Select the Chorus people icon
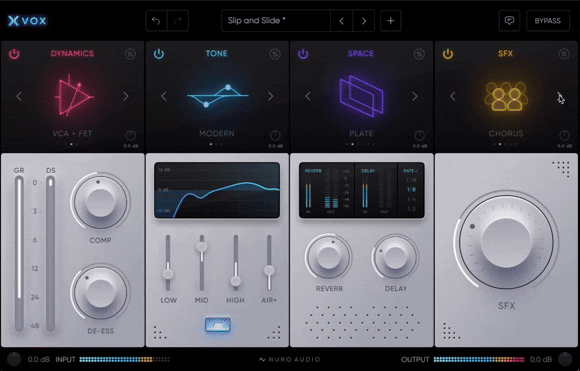Viewport: 580px width, 371px height. 506,96
